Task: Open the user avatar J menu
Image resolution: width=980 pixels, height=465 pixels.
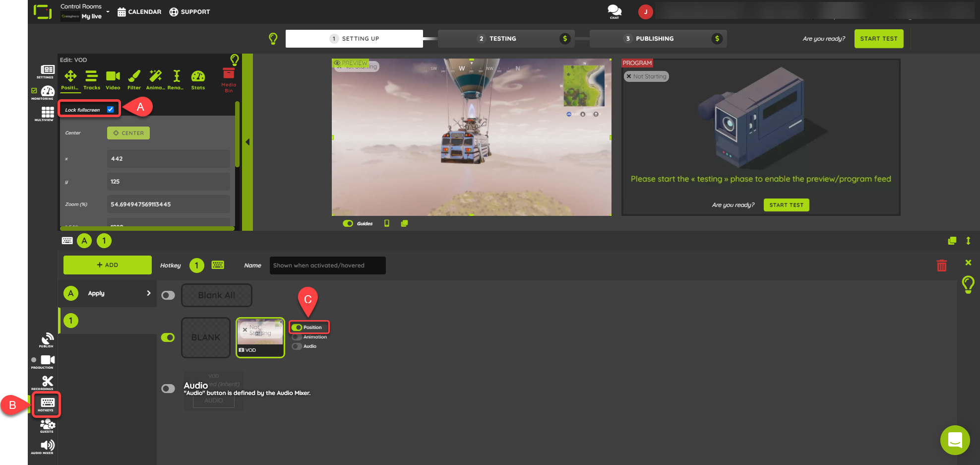Action: pos(645,11)
